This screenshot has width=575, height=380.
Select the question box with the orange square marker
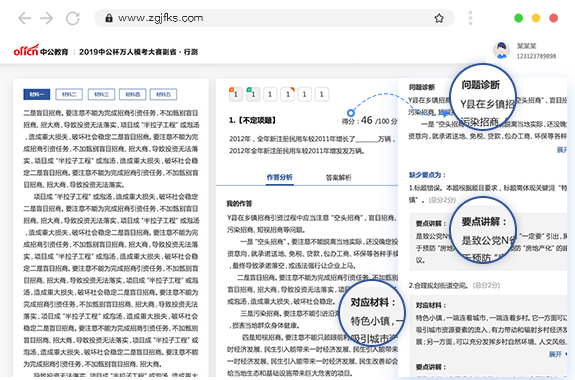(x=235, y=94)
